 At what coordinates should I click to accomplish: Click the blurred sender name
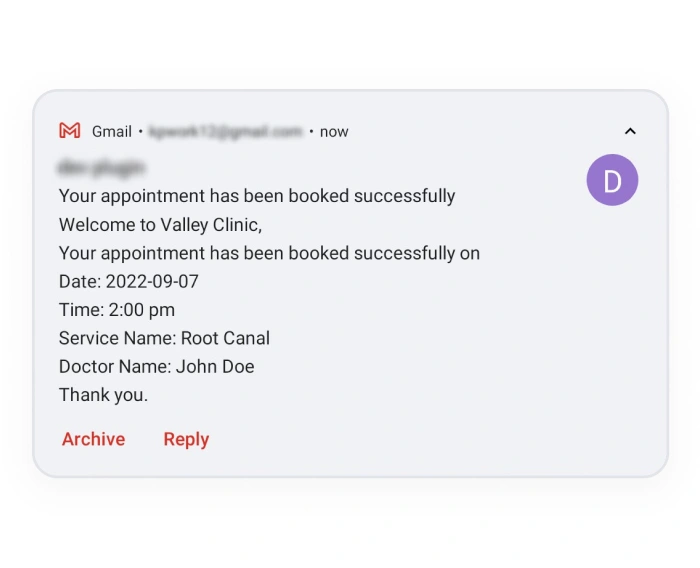(102, 167)
